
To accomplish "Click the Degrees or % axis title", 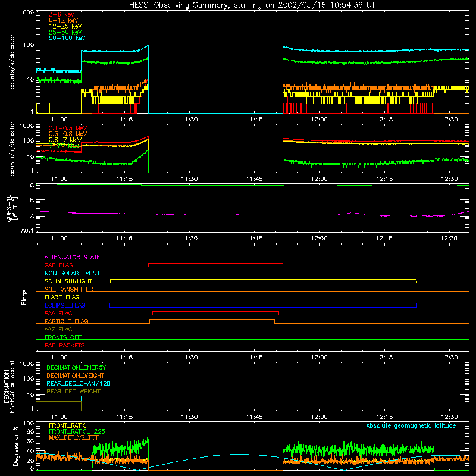I will pos(15,446).
